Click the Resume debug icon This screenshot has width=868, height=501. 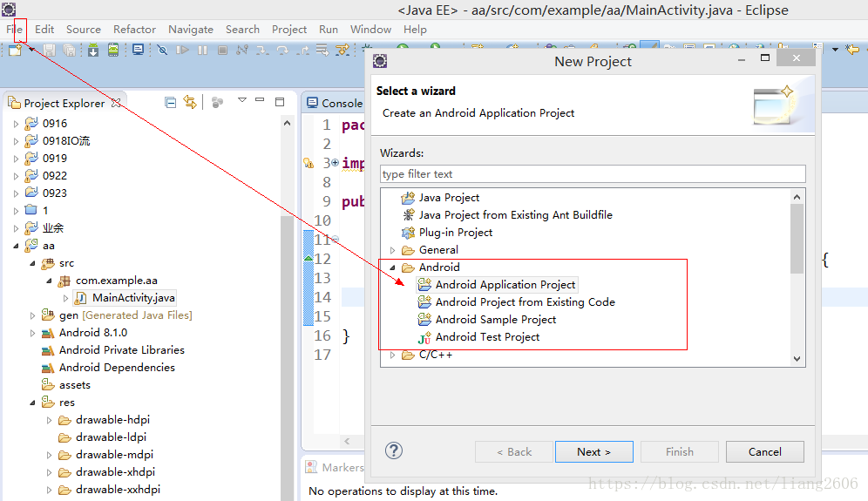click(x=182, y=51)
